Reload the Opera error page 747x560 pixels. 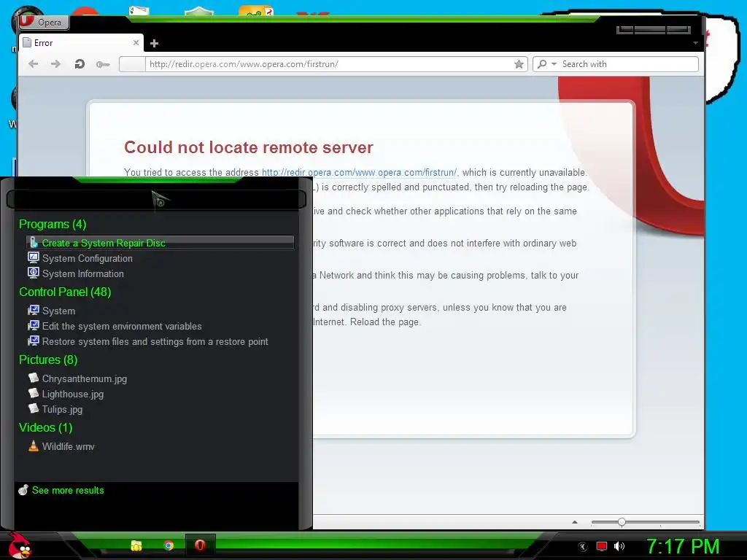80,64
